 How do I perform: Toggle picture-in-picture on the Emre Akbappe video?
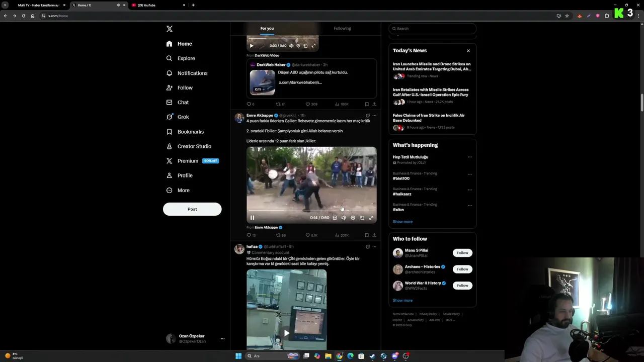point(362,218)
